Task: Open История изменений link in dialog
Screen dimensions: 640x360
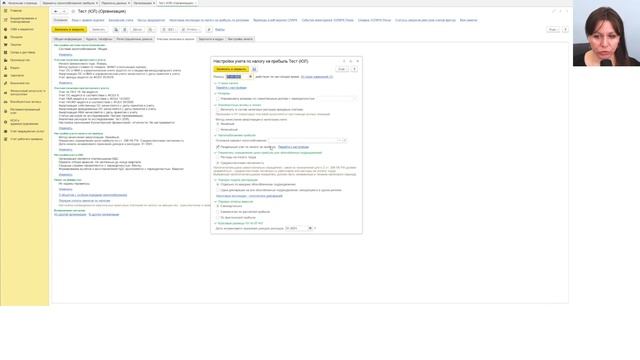Action: point(317,77)
